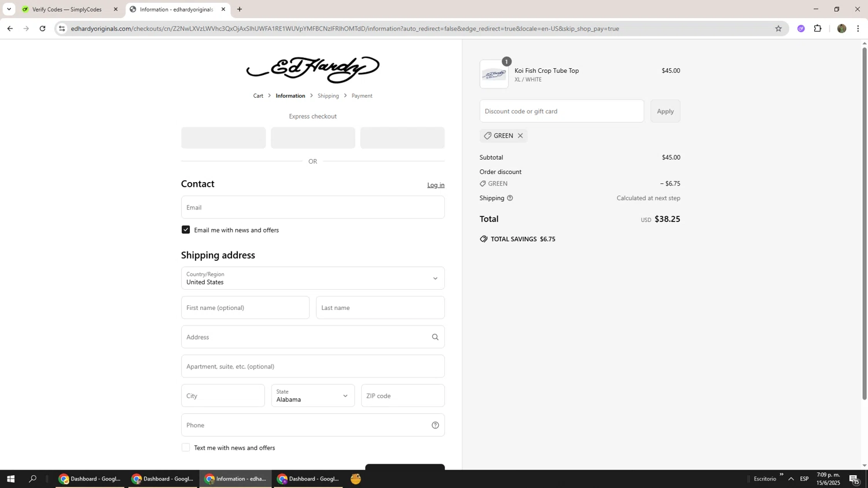Focus the Phone field
Image resolution: width=868 pixels, height=488 pixels.
(313, 426)
